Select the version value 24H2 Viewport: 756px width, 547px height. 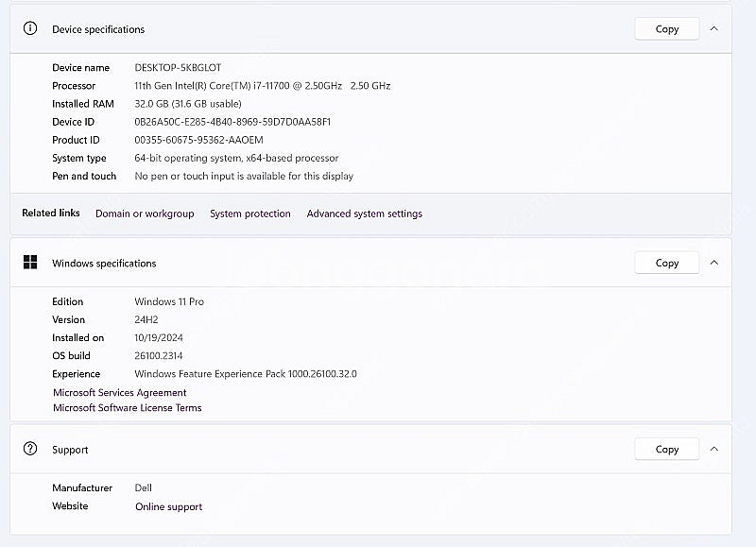[x=146, y=319]
